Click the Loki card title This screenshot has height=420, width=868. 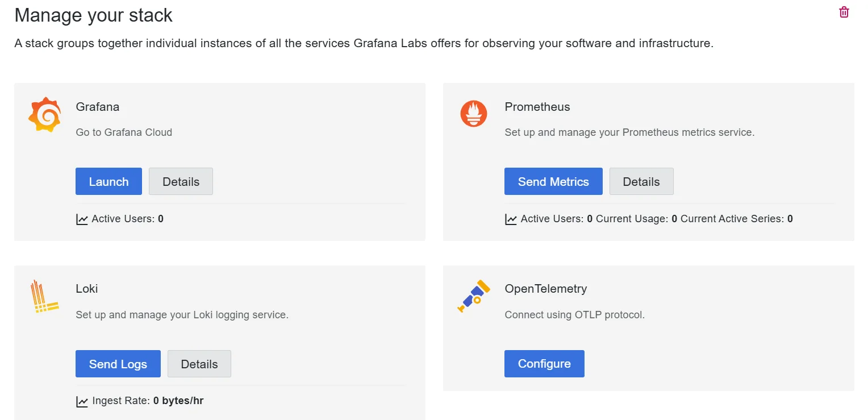87,289
